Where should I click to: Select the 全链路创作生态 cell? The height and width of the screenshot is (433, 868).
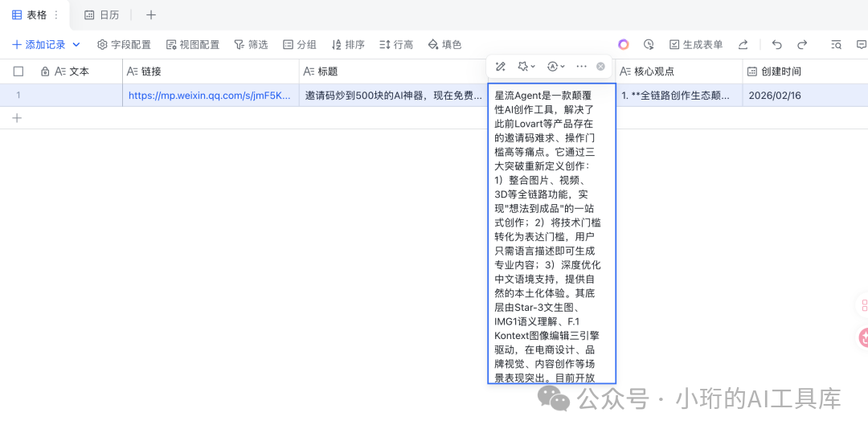coord(678,95)
